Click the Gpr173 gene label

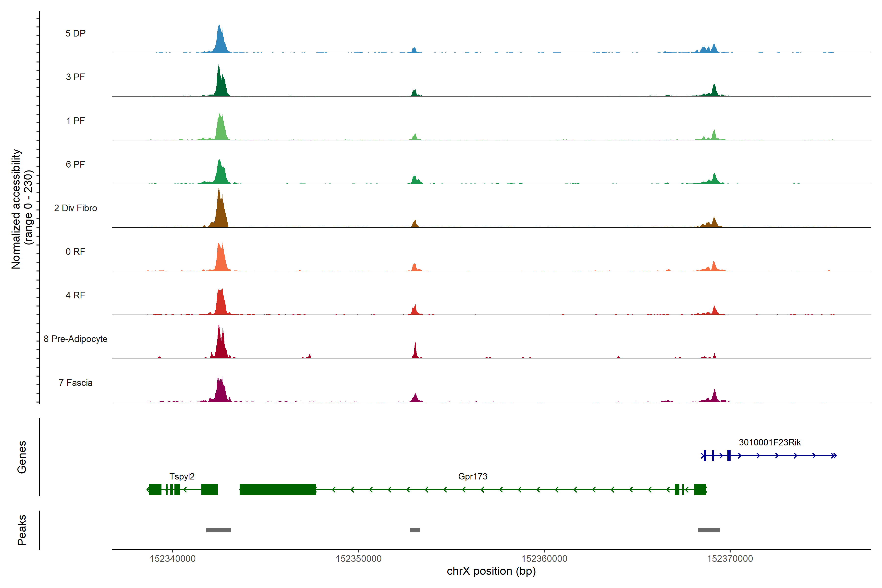(x=473, y=476)
